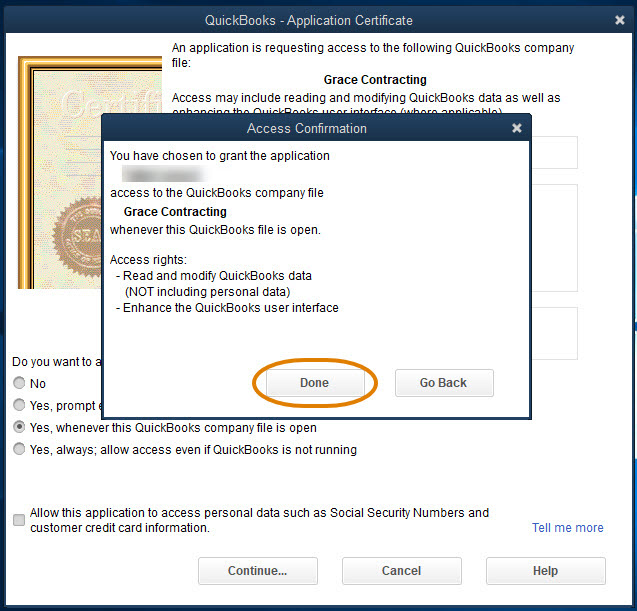Click the Continue... button
Image resolution: width=637 pixels, height=611 pixels.
(x=258, y=571)
